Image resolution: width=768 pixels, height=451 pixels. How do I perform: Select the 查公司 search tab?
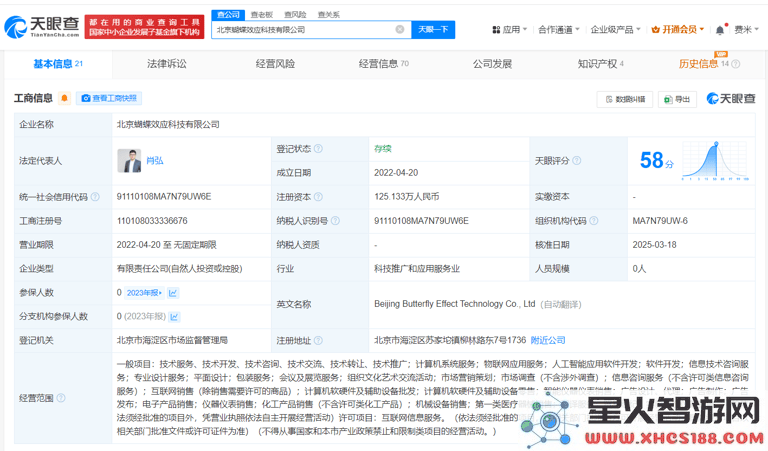[x=228, y=15]
